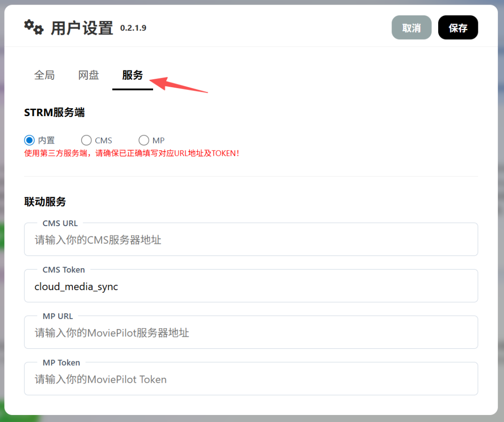Click the MP Token field label
Screen dimensions: 504x422
click(62, 363)
